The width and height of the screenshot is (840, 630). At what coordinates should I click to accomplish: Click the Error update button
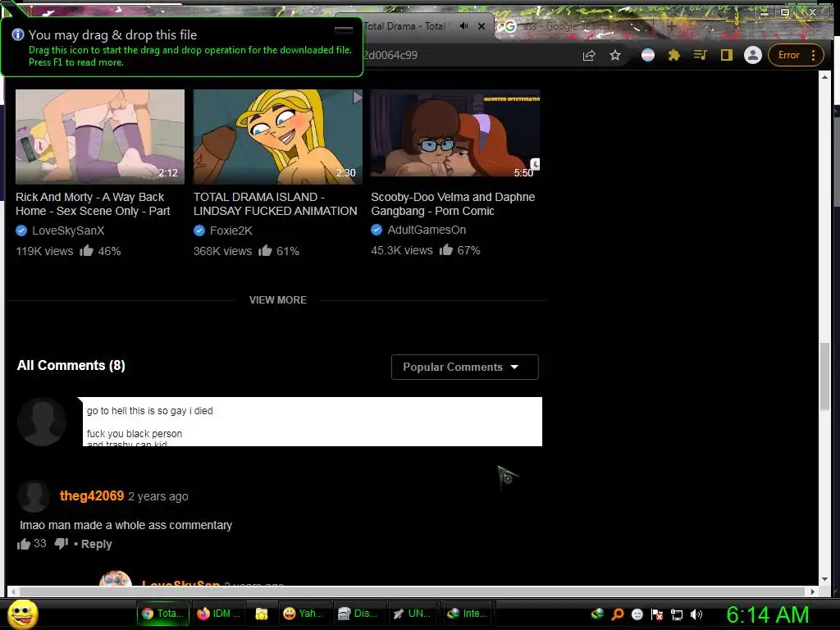click(788, 55)
